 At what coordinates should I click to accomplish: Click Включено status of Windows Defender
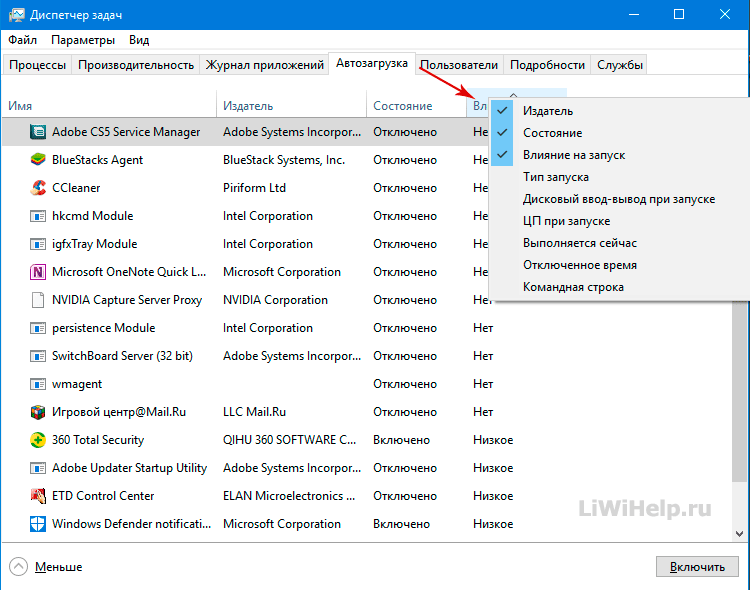tap(401, 524)
